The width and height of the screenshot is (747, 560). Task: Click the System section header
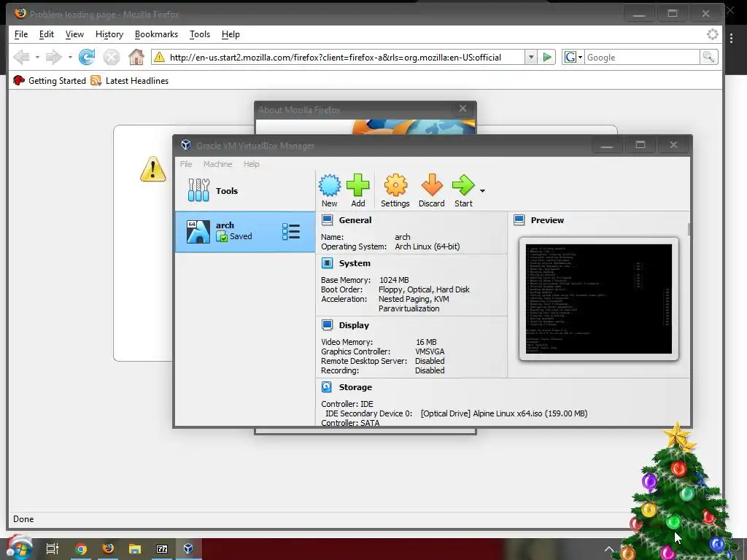point(355,263)
